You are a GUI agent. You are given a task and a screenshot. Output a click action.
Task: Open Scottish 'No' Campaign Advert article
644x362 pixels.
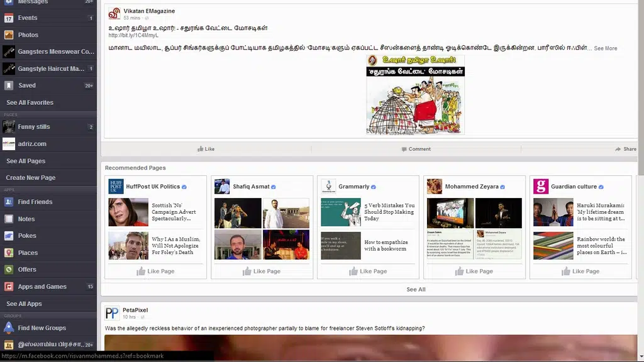click(x=174, y=212)
